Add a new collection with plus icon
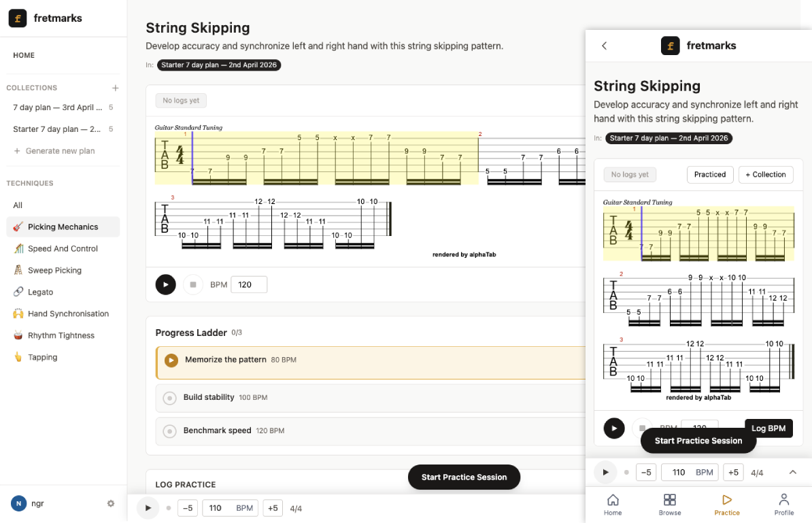The image size is (812, 523). pos(116,88)
